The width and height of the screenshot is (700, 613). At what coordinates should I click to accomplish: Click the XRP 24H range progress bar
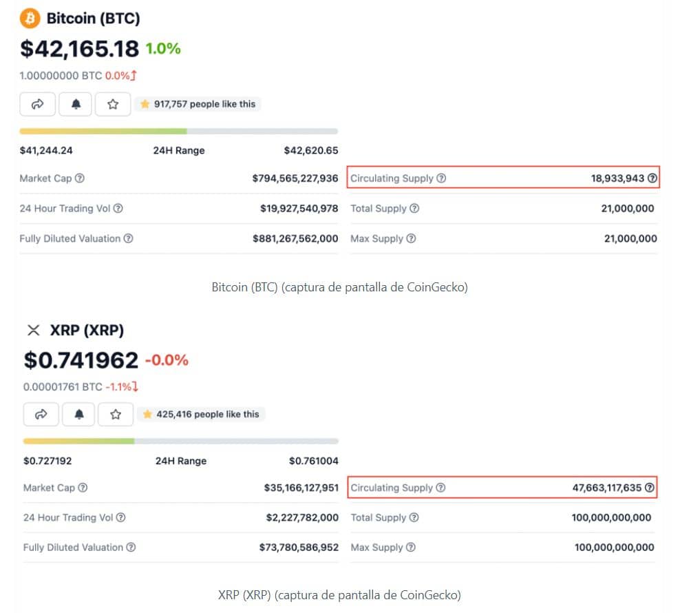coord(181,441)
